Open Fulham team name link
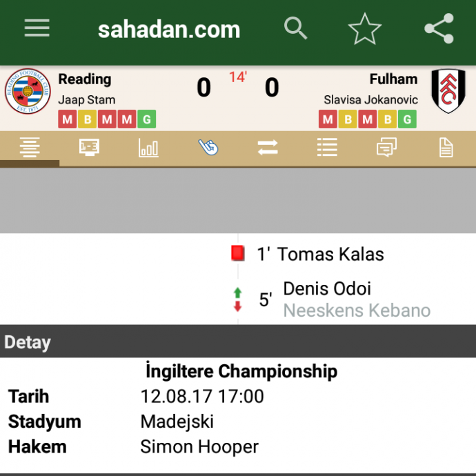 (393, 79)
